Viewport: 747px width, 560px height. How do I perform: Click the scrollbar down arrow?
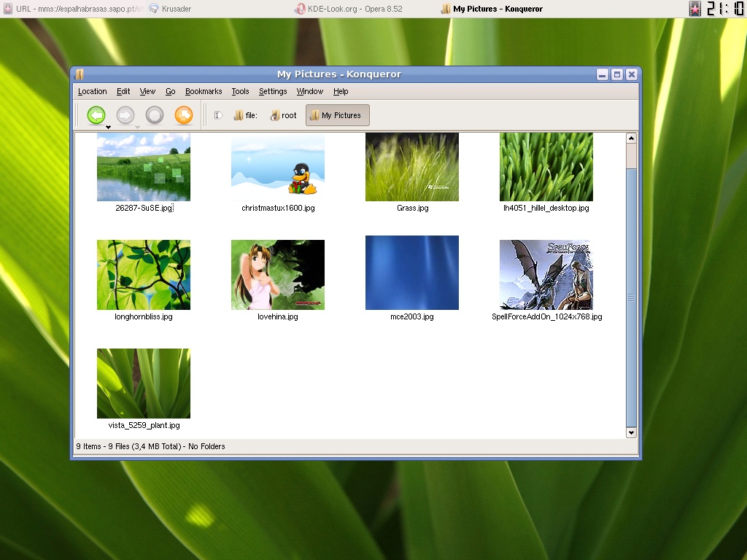click(x=631, y=433)
